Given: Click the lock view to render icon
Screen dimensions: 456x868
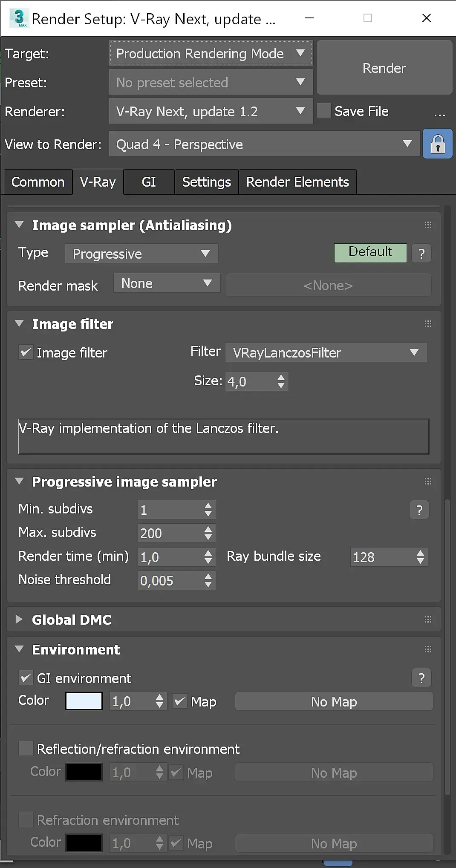Looking at the screenshot, I should point(438,144).
